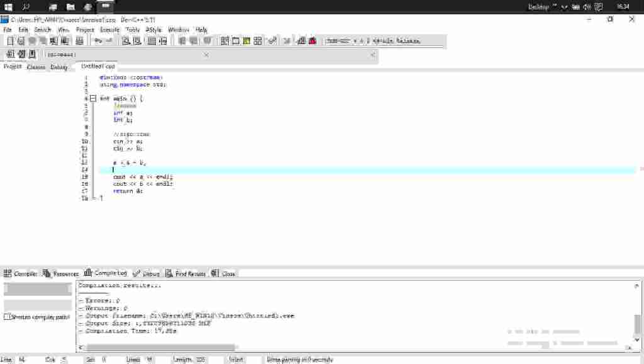Image resolution: width=644 pixels, height=364 pixels.
Task: Click the Find icon in toolbar
Action: click(x=126, y=41)
